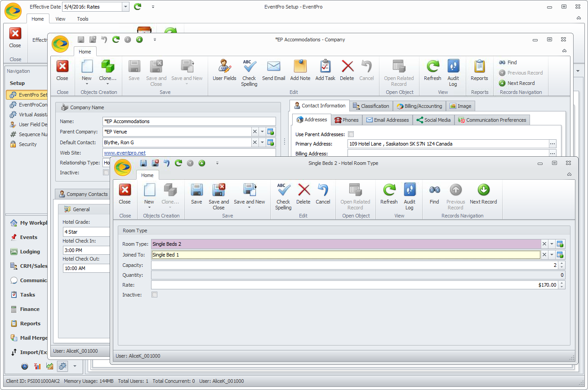This screenshot has width=588, height=390.
Task: Increase Capacity with stepper arrow
Action: (562, 263)
